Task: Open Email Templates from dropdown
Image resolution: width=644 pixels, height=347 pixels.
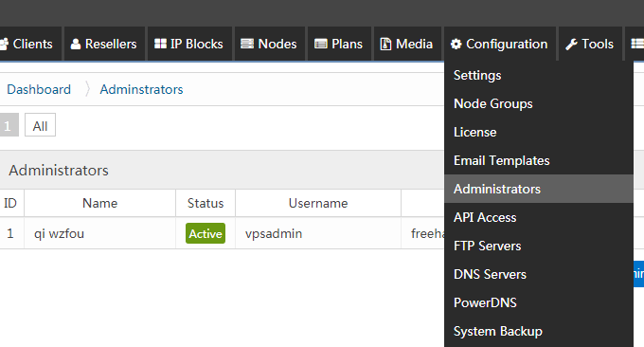Action: click(x=539, y=160)
